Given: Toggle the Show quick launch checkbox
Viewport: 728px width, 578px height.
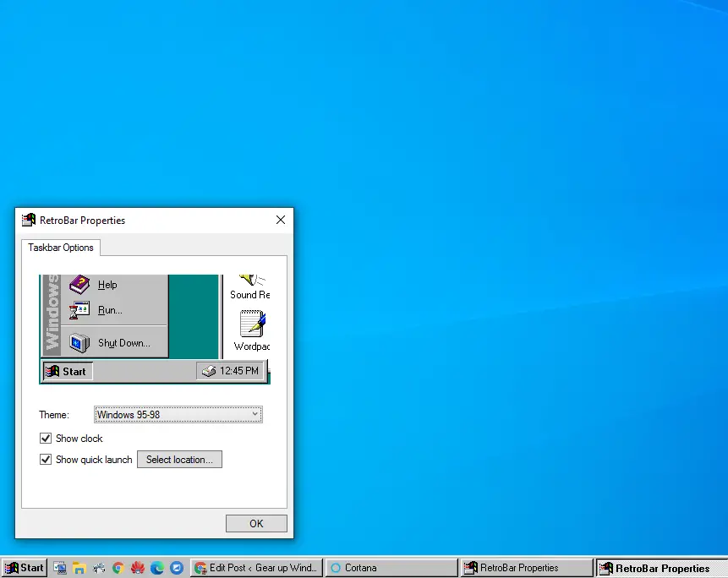Looking at the screenshot, I should [46, 459].
